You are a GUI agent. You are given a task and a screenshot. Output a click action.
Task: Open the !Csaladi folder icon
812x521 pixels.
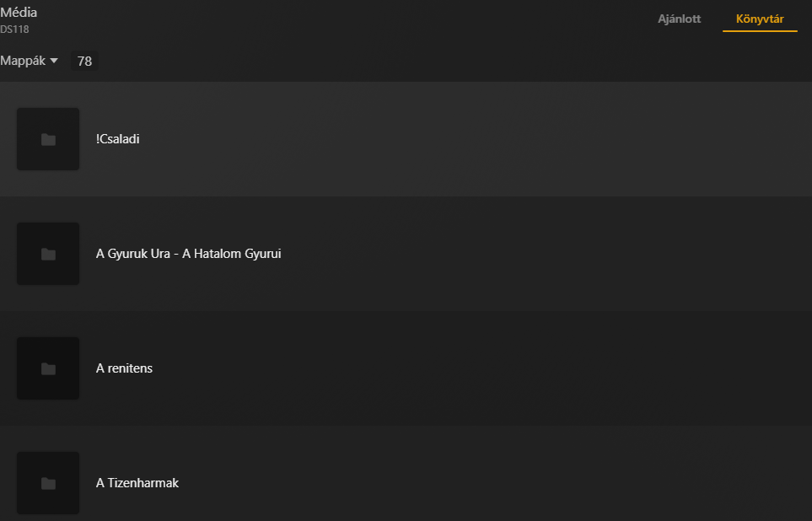click(x=48, y=139)
